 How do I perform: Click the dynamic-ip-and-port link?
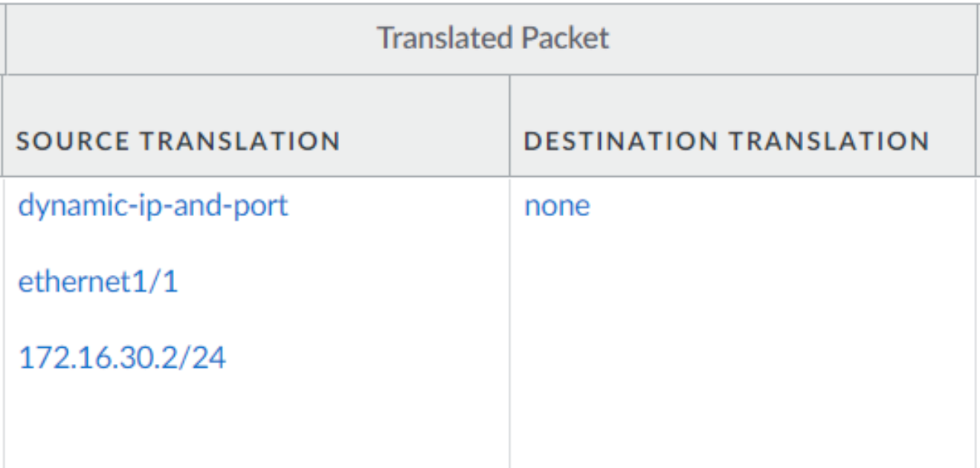click(152, 205)
